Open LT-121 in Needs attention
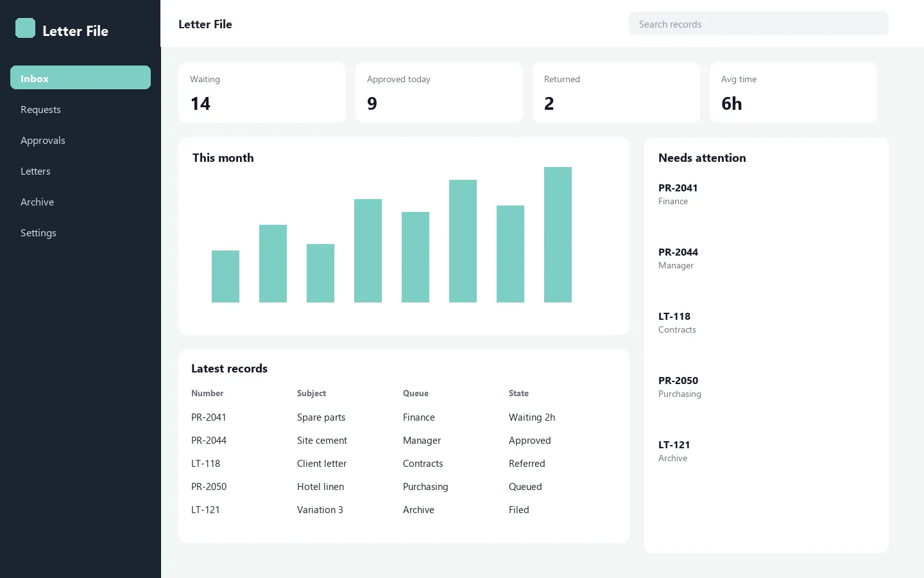This screenshot has height=578, width=924. (x=674, y=444)
